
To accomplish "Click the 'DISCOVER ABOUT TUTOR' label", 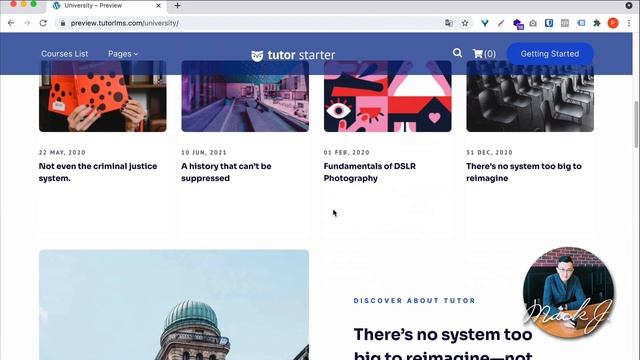I will click(x=414, y=300).
